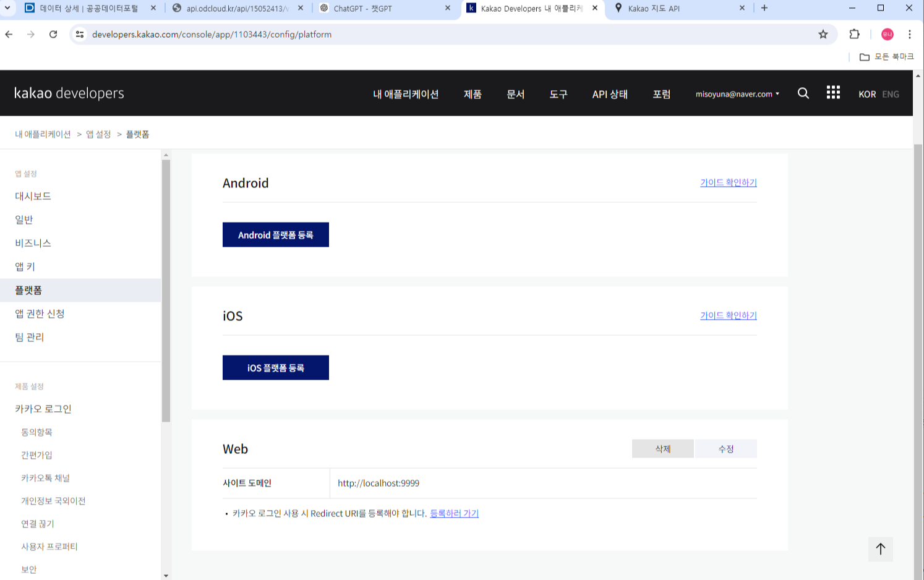Open a new browser tab with plus
Image resolution: width=924 pixels, height=580 pixels.
pos(764,8)
